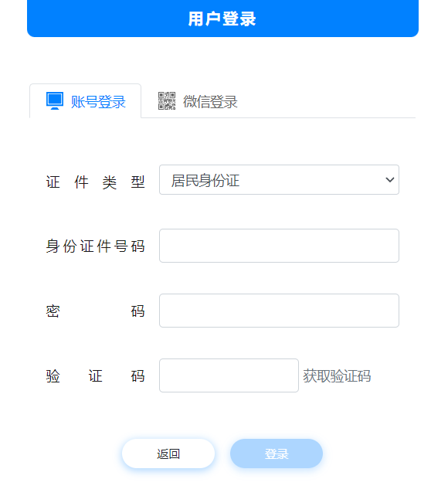Switch to the 账号登录 tab
Viewport: 448px width, 496px height.
point(86,101)
